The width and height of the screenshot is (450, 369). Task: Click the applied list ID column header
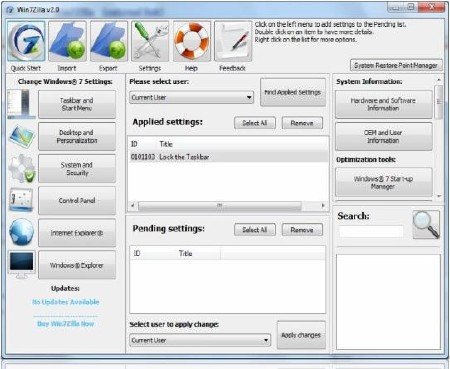coord(134,144)
